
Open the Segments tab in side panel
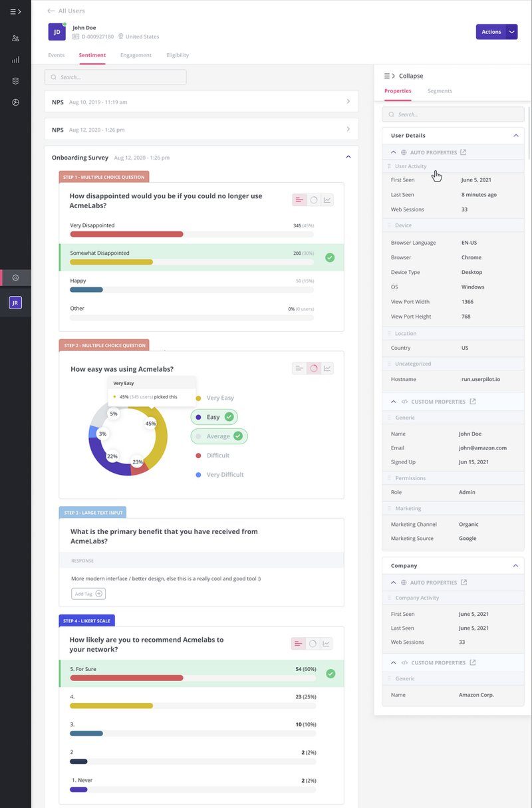(x=440, y=91)
